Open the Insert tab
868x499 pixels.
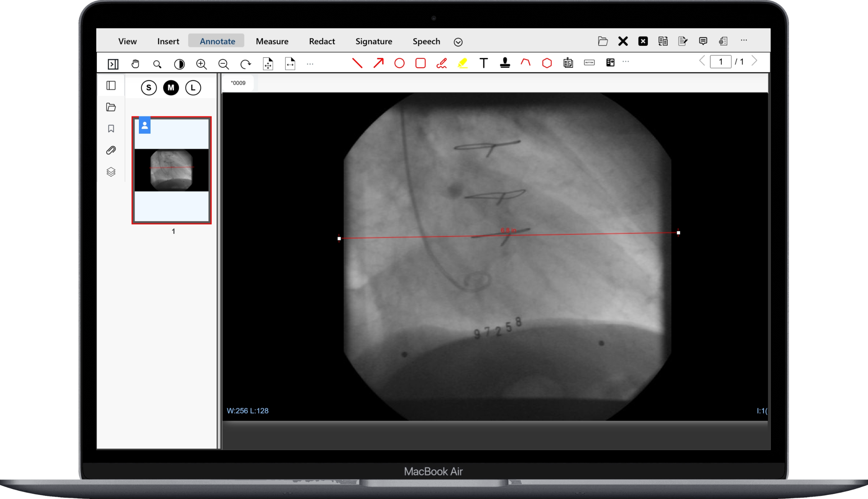[x=168, y=41]
